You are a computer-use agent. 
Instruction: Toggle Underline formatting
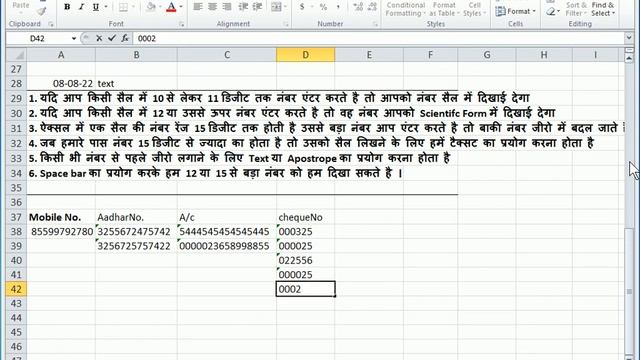(x=96, y=7)
